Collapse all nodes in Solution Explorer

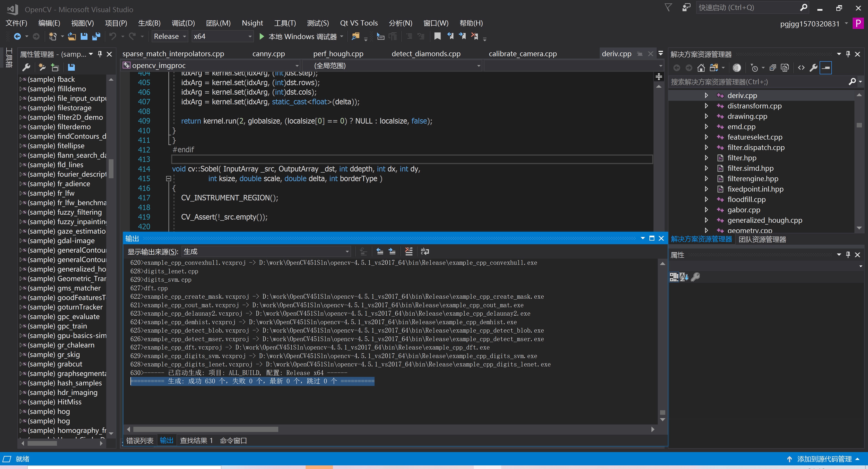(x=773, y=67)
